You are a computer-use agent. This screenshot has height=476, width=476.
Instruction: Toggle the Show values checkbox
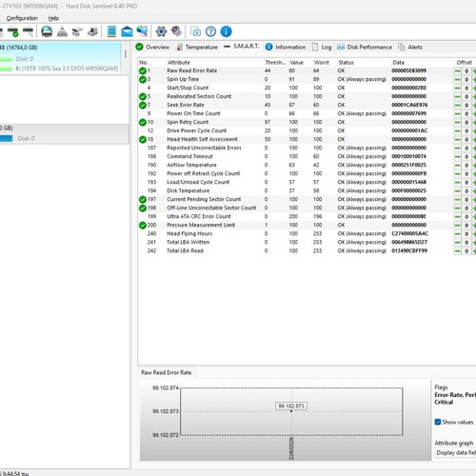tap(438, 422)
